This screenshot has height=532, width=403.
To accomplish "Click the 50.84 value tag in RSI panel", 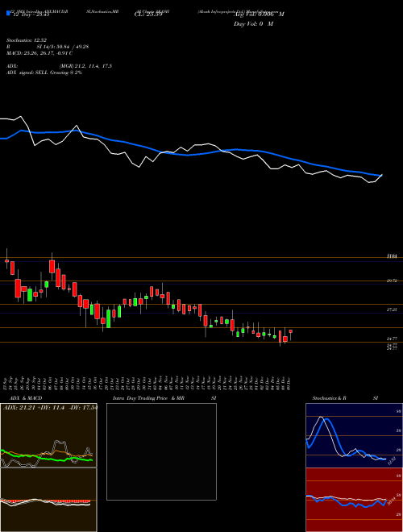I will (x=393, y=500).
